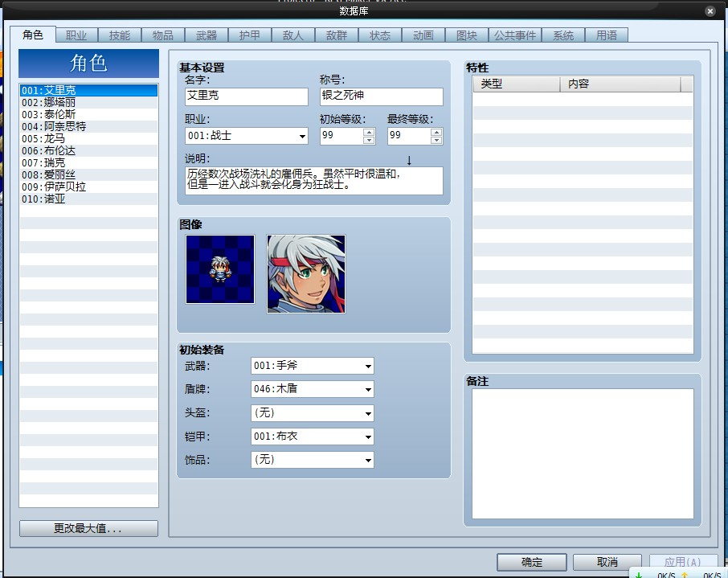Decrease 最终等级 with the down arrow
The height and width of the screenshot is (578, 728).
click(436, 140)
